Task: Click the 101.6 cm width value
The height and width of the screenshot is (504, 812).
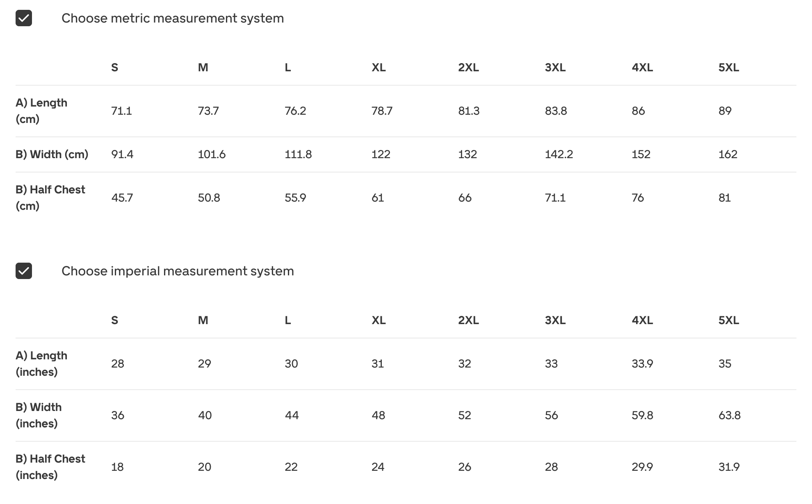Action: pos(212,154)
